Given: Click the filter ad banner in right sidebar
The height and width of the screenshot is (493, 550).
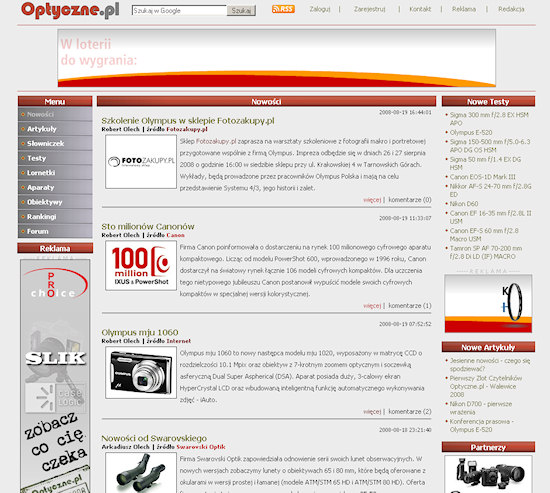Looking at the screenshot, I should pos(488,304).
